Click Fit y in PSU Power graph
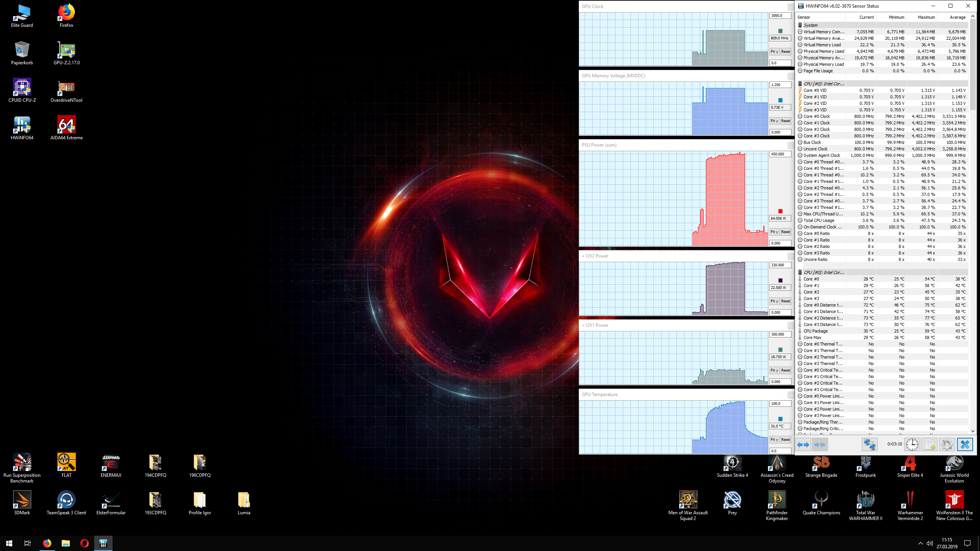The image size is (980, 551). (774, 232)
